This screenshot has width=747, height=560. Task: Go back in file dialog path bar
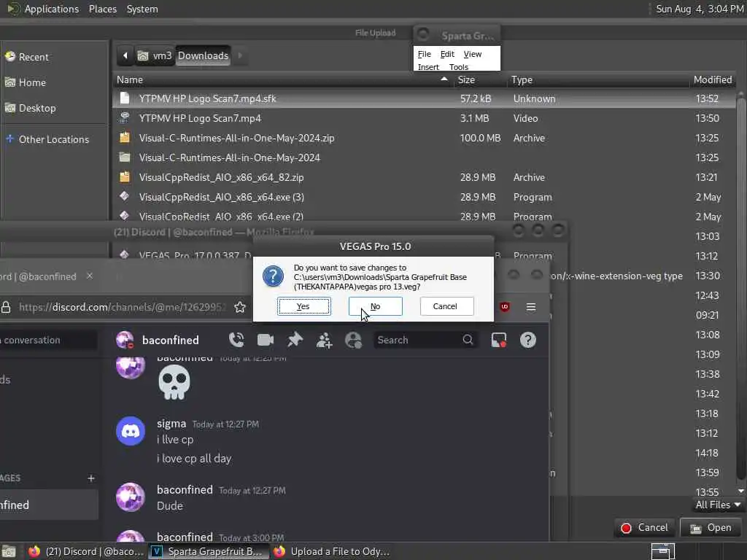pyautogui.click(x=125, y=55)
